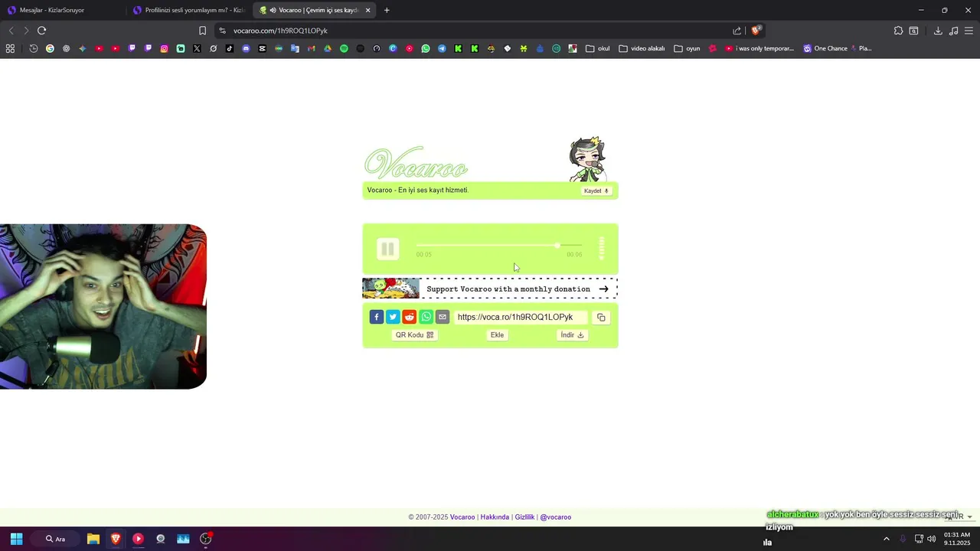
Task: Copy the voca.ro link with copy icon
Action: click(601, 317)
